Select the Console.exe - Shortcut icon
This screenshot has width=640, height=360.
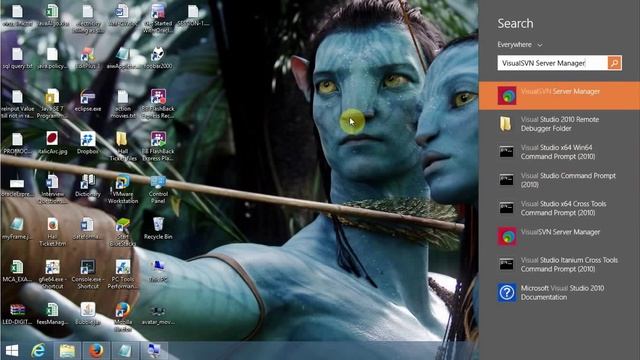coord(87,274)
